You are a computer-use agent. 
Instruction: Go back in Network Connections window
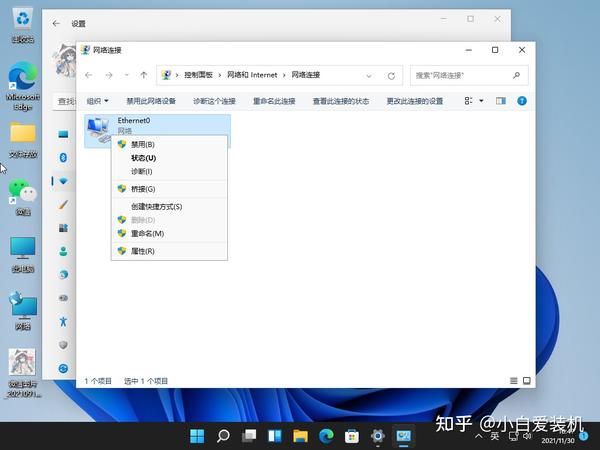[x=89, y=75]
